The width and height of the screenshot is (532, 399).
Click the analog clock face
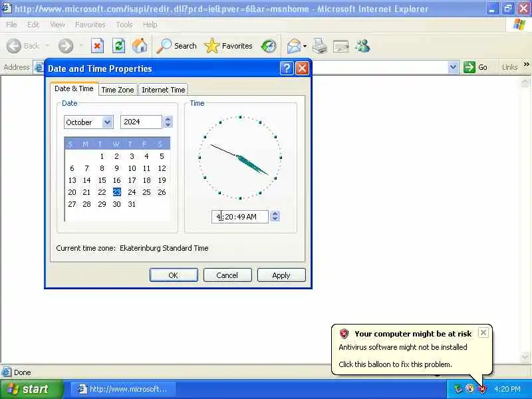pyautogui.click(x=240, y=157)
